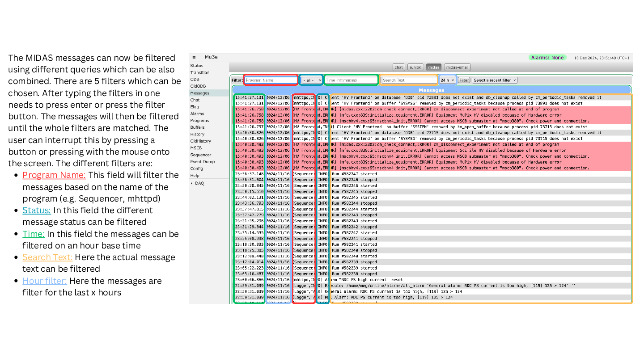Open the hamburger menu icon beside Mu3e
The image size is (644, 362).
pos(194,57)
